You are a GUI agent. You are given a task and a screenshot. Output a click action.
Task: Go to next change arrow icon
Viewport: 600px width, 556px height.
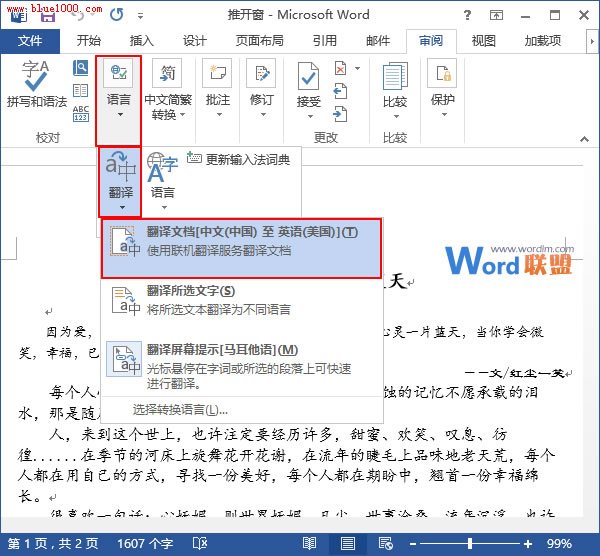(x=340, y=114)
